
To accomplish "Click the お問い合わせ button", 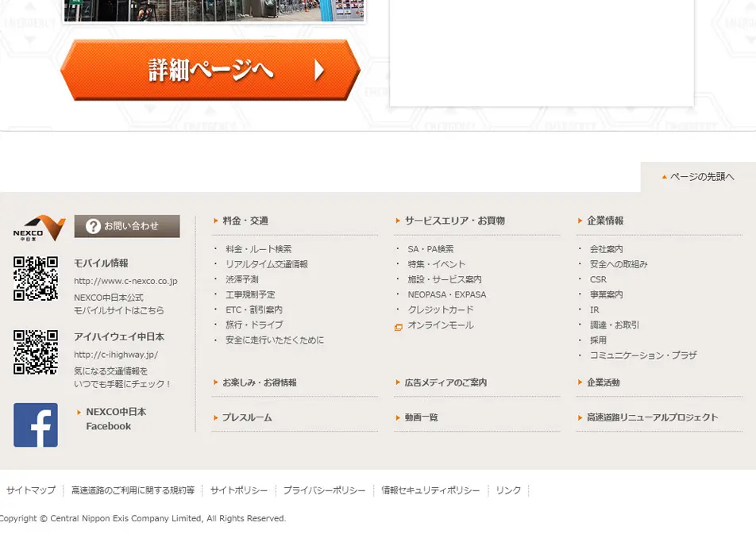I will (x=127, y=226).
